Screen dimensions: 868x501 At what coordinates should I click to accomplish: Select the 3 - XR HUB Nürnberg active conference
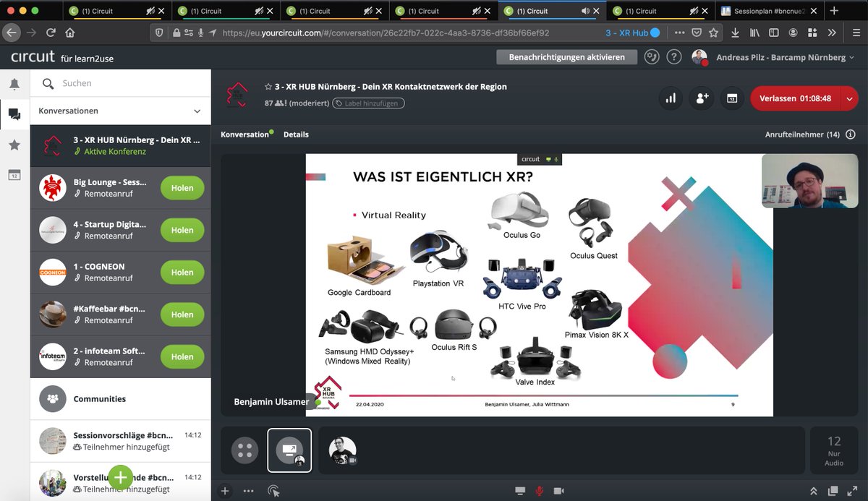click(x=121, y=146)
